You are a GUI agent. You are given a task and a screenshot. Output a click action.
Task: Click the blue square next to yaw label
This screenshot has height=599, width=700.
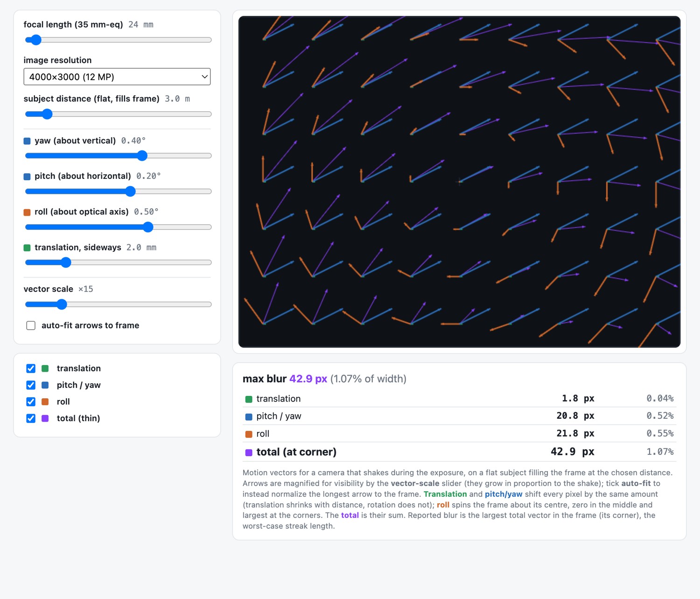[27, 141]
